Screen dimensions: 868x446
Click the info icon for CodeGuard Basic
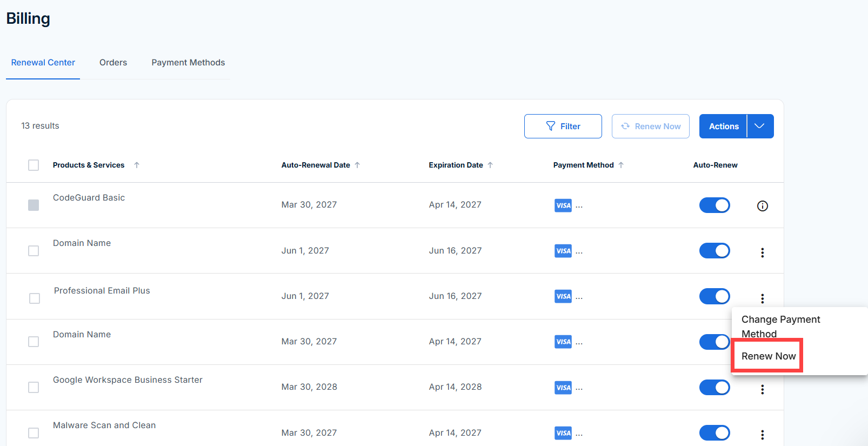pos(763,205)
